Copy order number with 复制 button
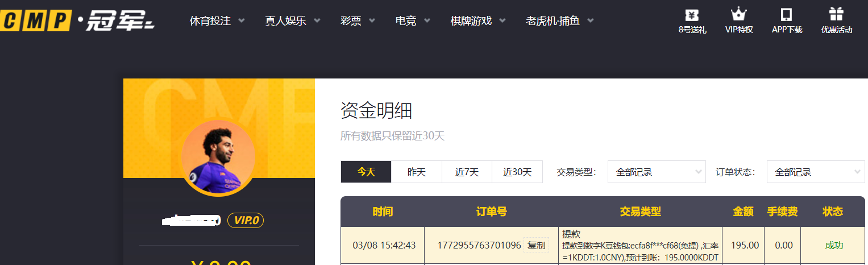Image resolution: width=868 pixels, height=265 pixels. pyautogui.click(x=536, y=246)
